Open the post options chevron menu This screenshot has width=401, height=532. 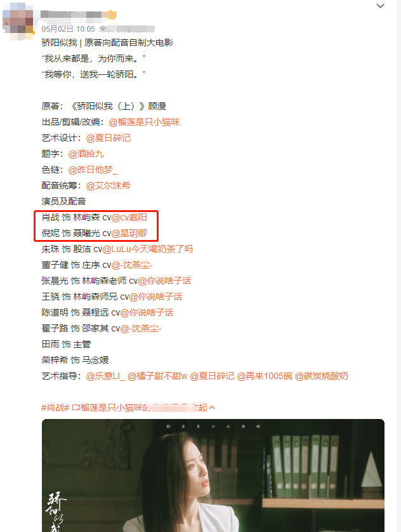[x=380, y=6]
